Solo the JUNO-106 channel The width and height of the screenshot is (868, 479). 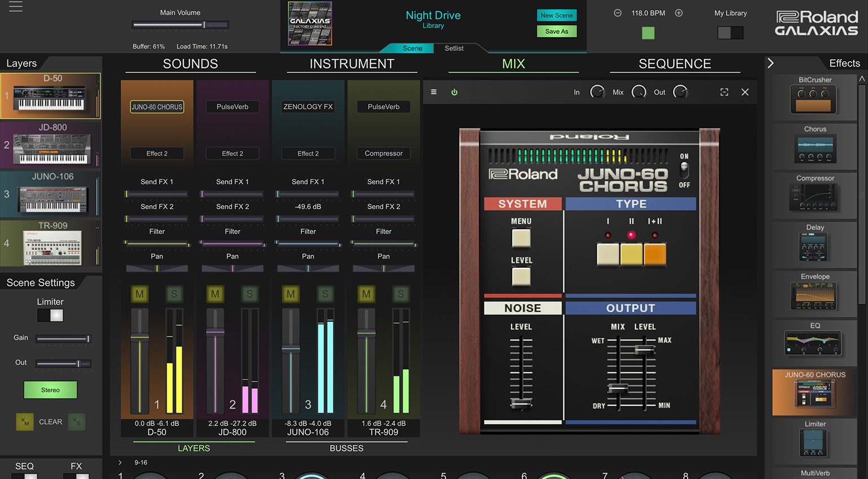[325, 294]
